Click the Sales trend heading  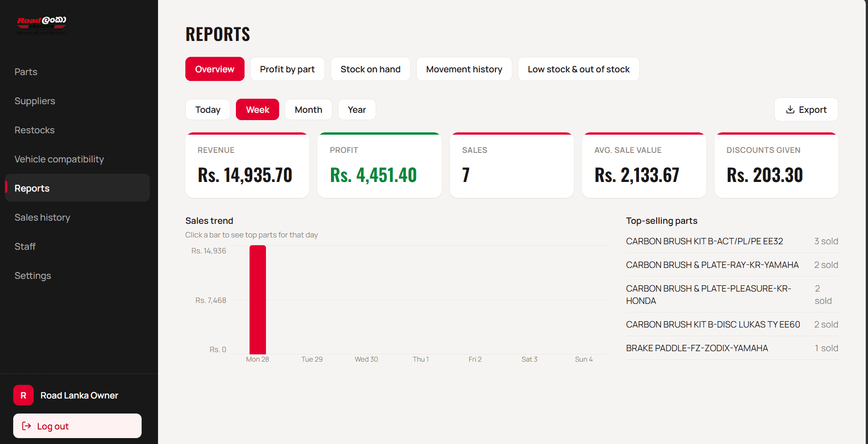(209, 221)
